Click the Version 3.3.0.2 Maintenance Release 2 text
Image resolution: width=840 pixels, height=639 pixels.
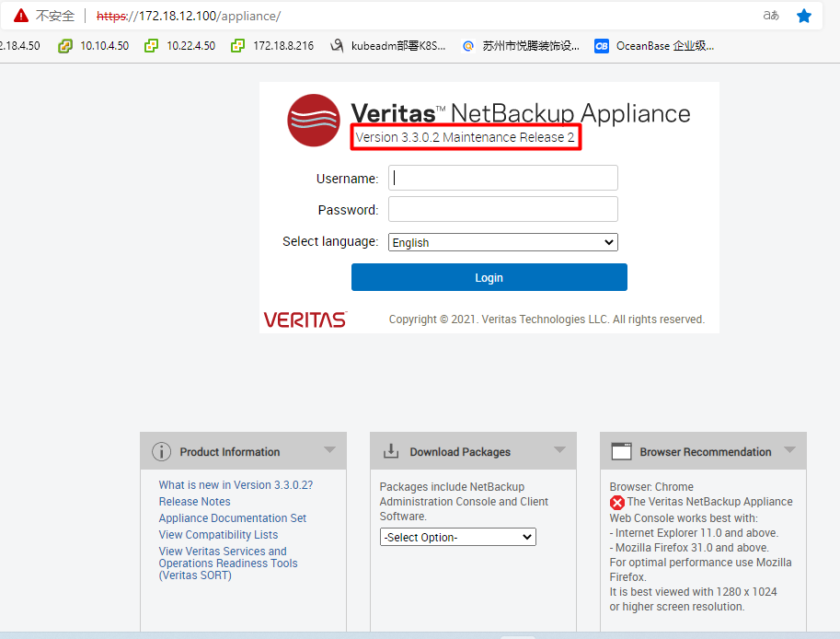465,137
